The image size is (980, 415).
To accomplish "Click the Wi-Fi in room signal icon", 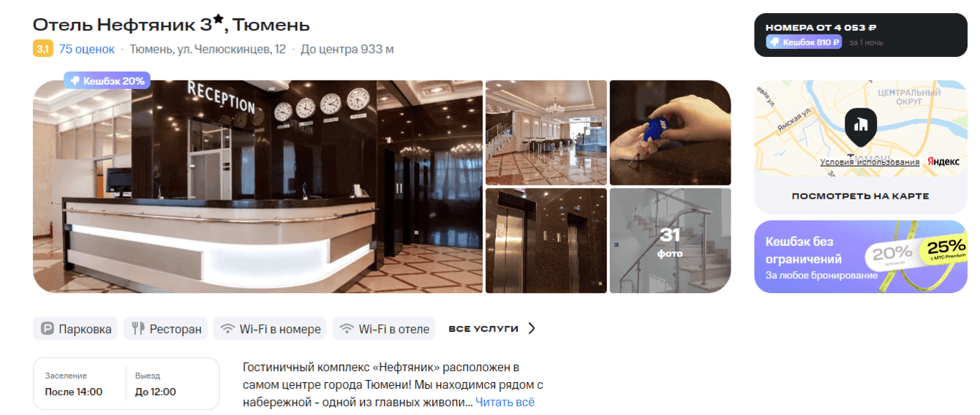I will tap(228, 329).
